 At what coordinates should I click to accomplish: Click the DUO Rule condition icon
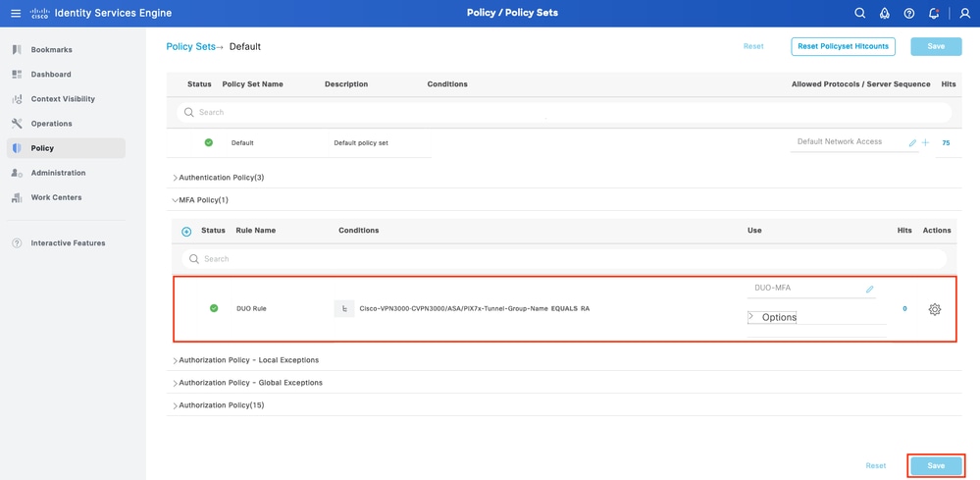pos(343,309)
